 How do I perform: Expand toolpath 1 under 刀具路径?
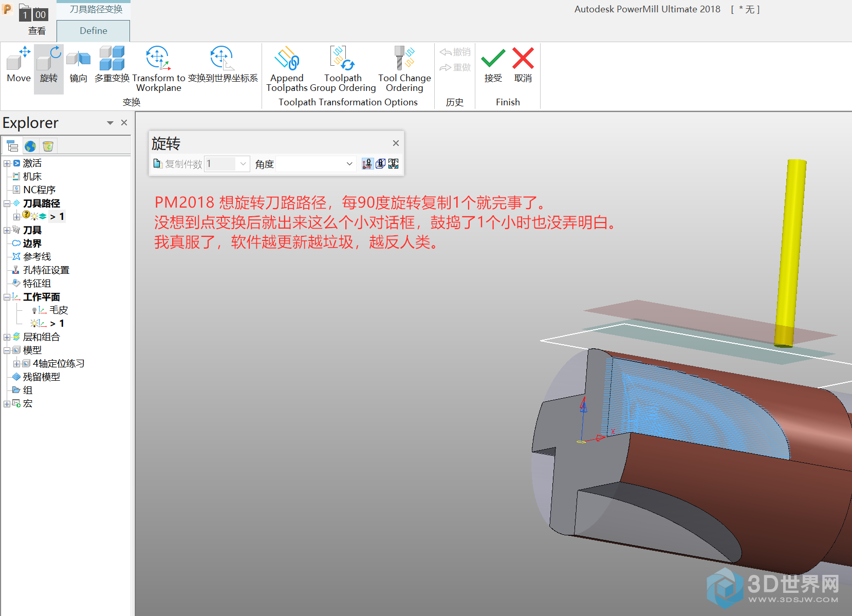pyautogui.click(x=16, y=217)
